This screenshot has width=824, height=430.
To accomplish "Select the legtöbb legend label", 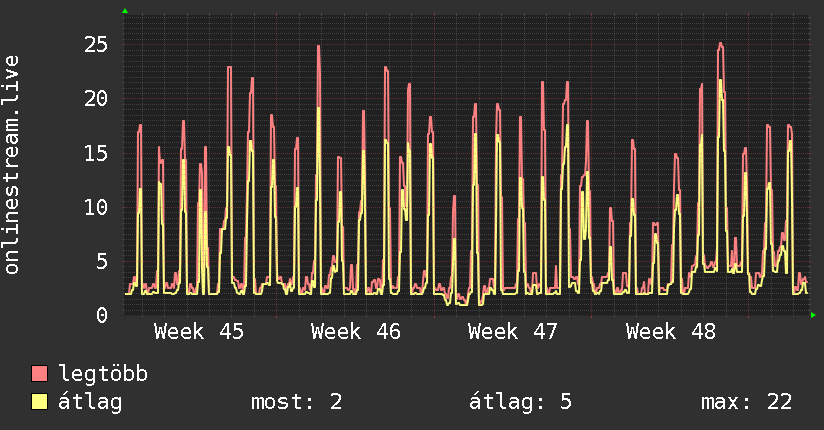I will [103, 373].
